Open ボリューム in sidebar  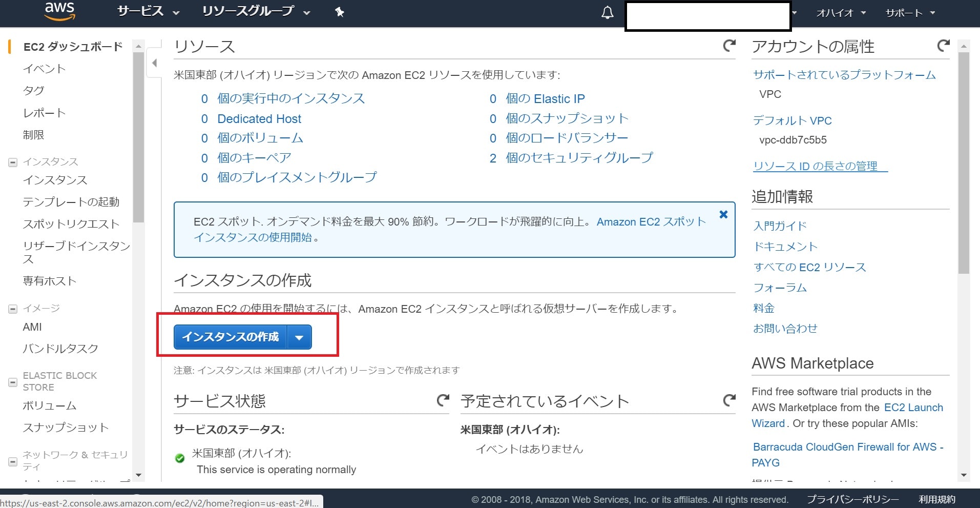[x=50, y=405]
